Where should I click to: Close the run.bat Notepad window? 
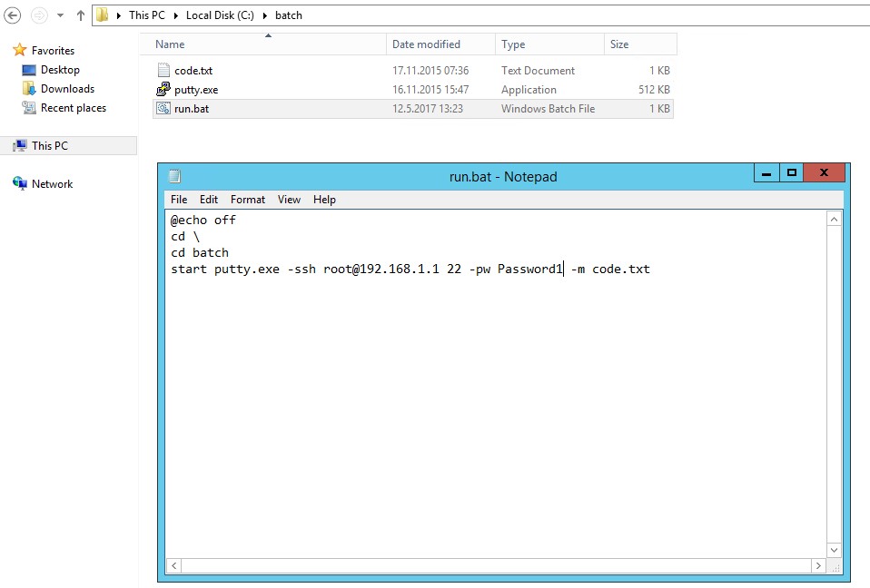pyautogui.click(x=824, y=173)
